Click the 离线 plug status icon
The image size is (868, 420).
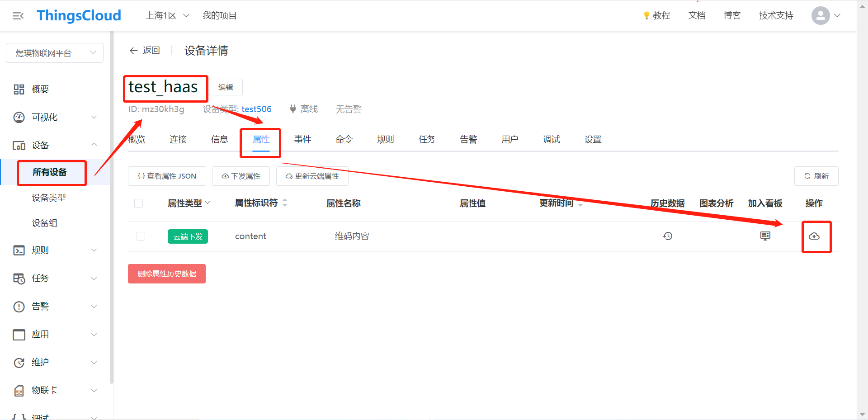293,109
